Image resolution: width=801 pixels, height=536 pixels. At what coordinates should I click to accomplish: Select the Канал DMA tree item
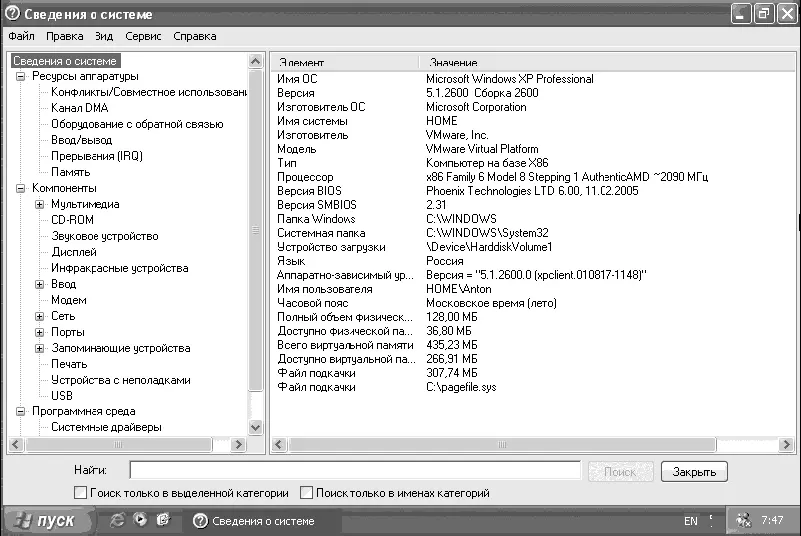pos(80,108)
